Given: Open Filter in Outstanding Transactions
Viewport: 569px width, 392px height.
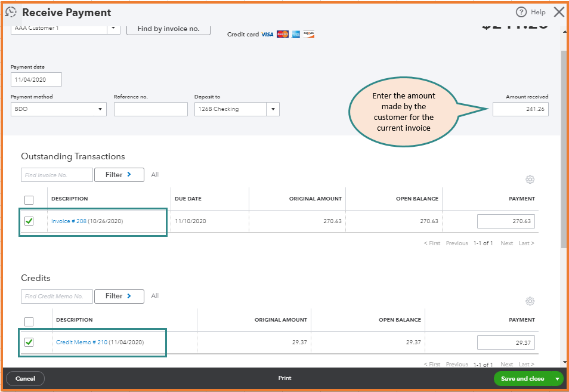Looking at the screenshot, I should [x=119, y=175].
